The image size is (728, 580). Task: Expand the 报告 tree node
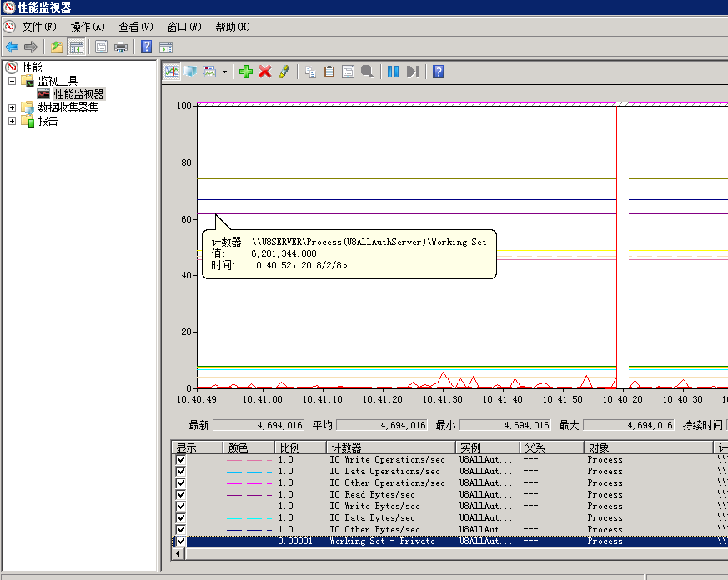[x=12, y=122]
